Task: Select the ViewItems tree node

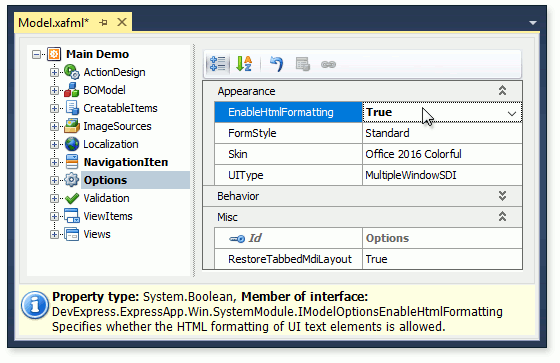Action: 108,216
